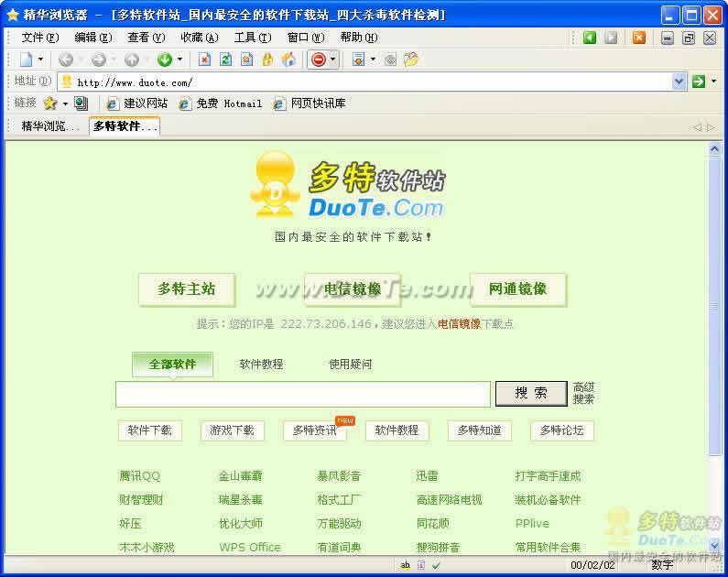This screenshot has height=577, width=728.
Task: Open the 高级搜索 link
Action: (x=583, y=393)
